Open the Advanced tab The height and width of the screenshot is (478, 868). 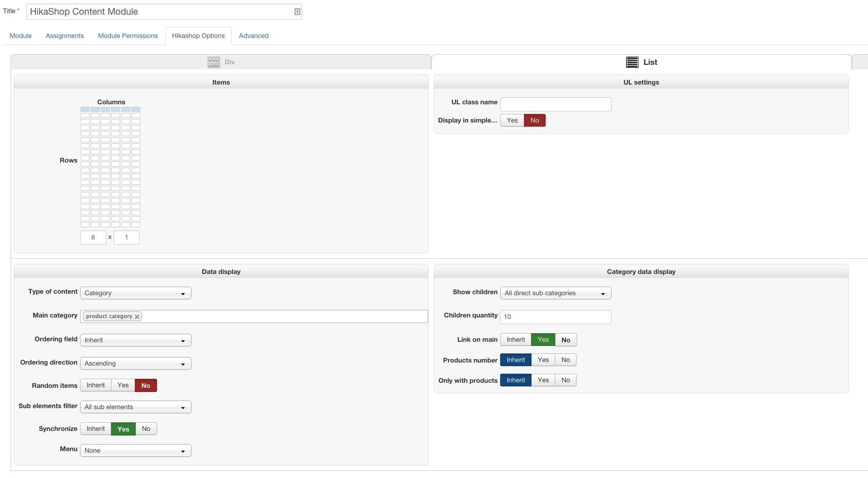(253, 36)
